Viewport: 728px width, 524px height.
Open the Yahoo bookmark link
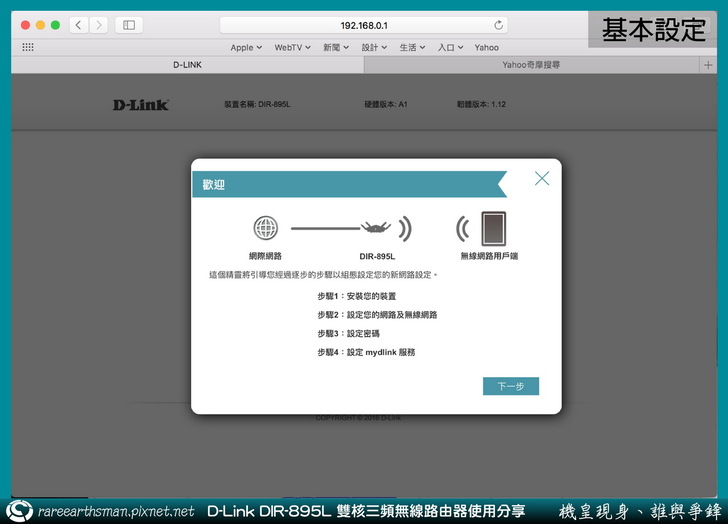[486, 47]
